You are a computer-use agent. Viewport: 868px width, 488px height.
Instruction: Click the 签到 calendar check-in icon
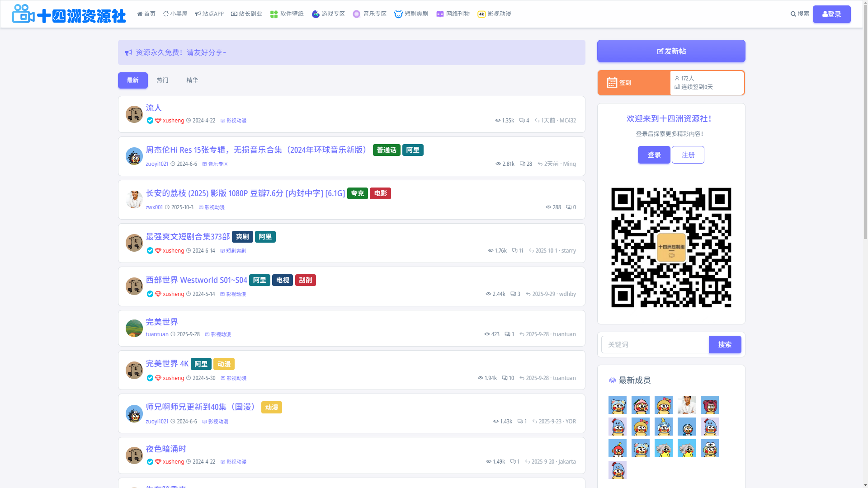[612, 83]
